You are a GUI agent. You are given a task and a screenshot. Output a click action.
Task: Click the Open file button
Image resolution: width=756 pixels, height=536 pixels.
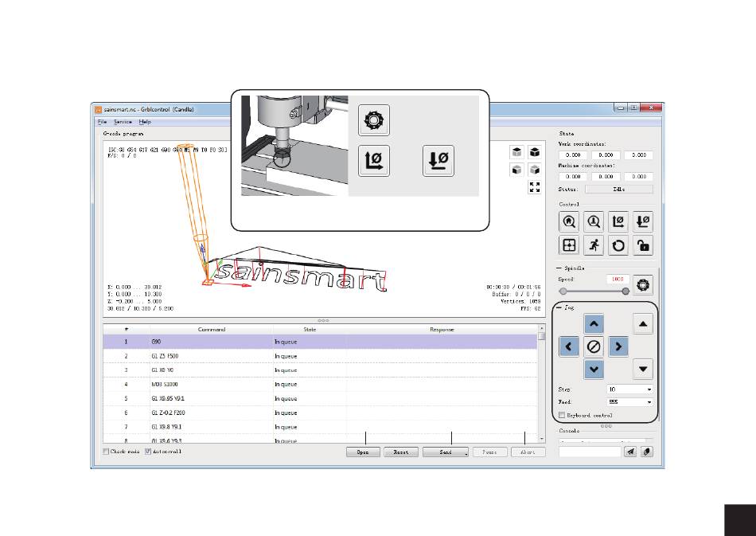pyautogui.click(x=363, y=452)
